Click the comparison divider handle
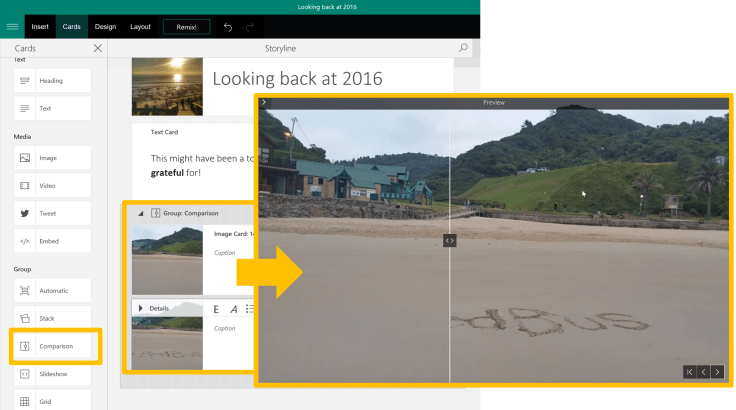736x410 pixels. click(450, 240)
